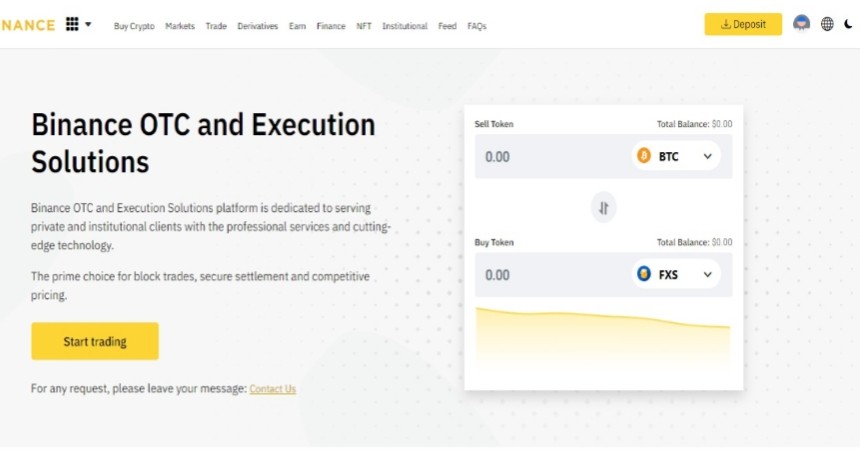Click the user profile avatar icon
The image size is (860, 455).
click(801, 24)
